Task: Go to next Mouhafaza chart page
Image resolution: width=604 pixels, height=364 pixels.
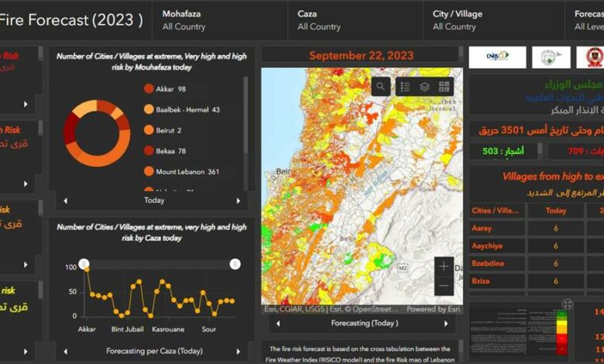Action: click(238, 201)
